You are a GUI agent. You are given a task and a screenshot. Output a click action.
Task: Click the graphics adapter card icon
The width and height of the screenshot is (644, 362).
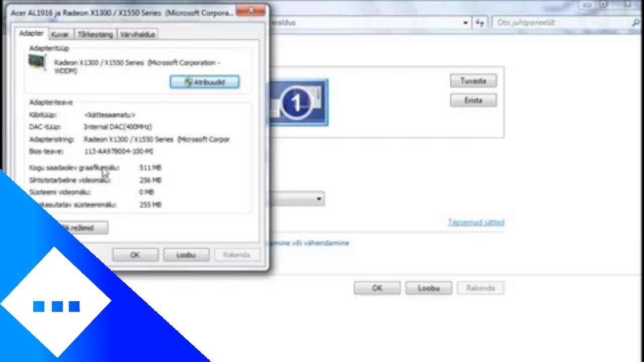(38, 63)
